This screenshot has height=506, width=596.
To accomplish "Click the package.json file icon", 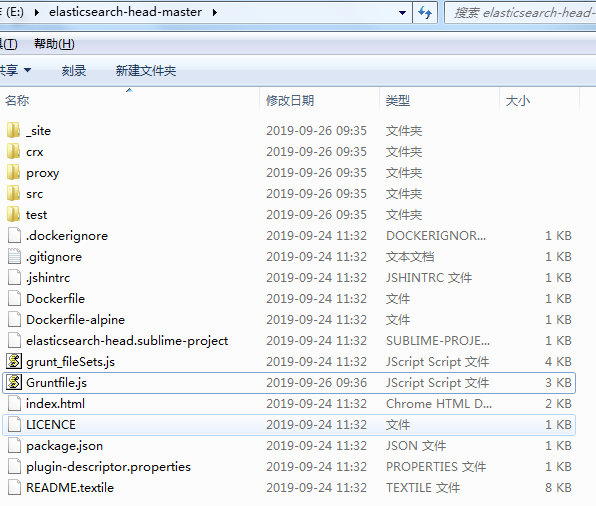I will pyautogui.click(x=14, y=445).
